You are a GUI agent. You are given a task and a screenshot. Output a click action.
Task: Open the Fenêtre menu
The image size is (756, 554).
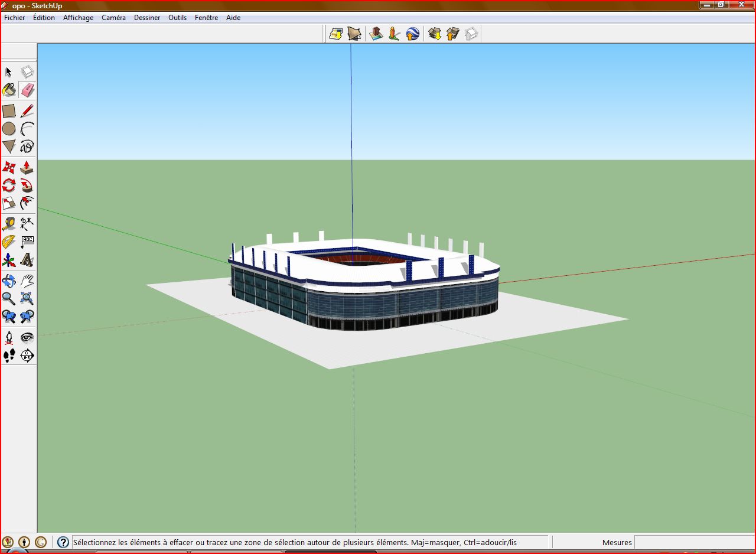pyautogui.click(x=206, y=18)
